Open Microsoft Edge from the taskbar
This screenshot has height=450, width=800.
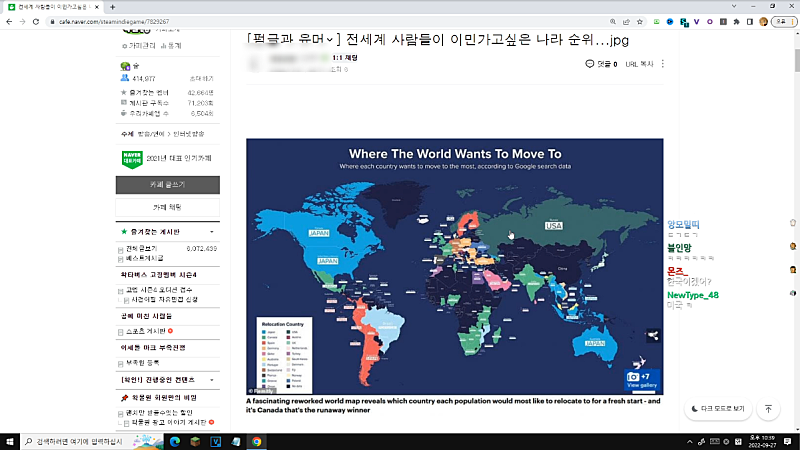(x=172, y=440)
